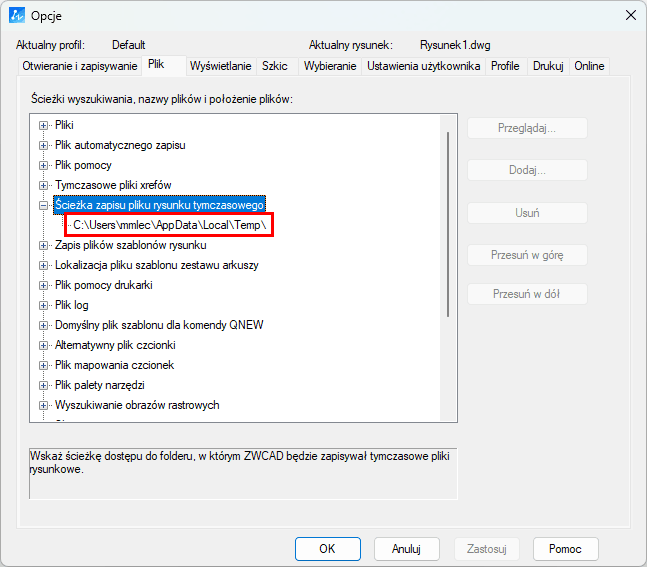Image resolution: width=647 pixels, height=567 pixels.
Task: Open the Online tab
Action: point(589,66)
